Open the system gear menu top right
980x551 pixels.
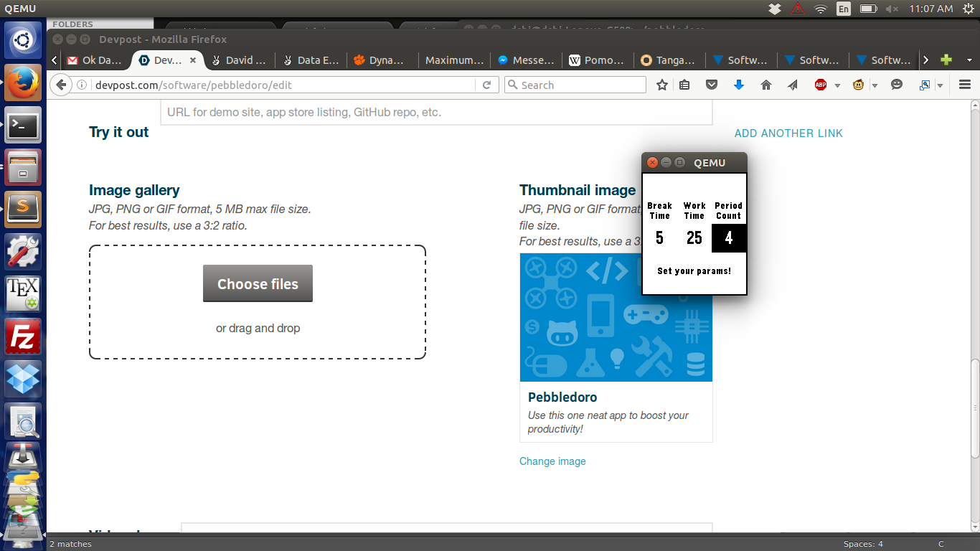[x=969, y=9]
